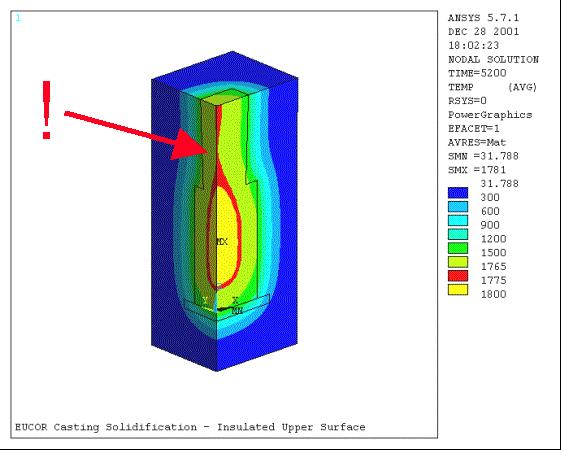The height and width of the screenshot is (450, 561).
Task: Click the 'DEC 28 2001' date text
Action: pos(483,31)
